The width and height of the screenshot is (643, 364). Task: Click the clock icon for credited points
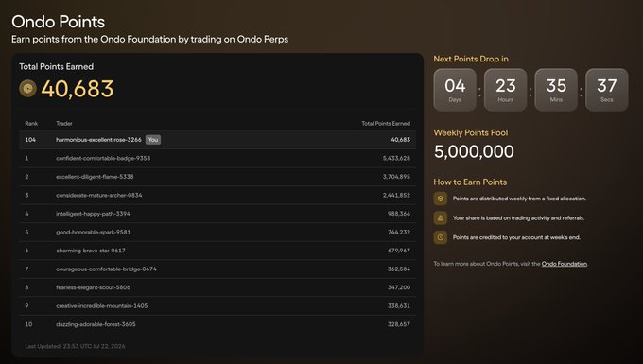pos(441,237)
